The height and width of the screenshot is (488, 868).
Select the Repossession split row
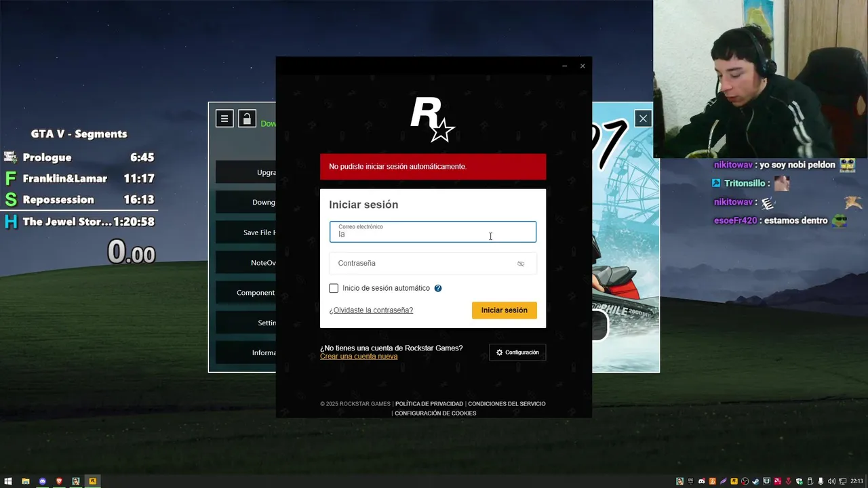79,200
